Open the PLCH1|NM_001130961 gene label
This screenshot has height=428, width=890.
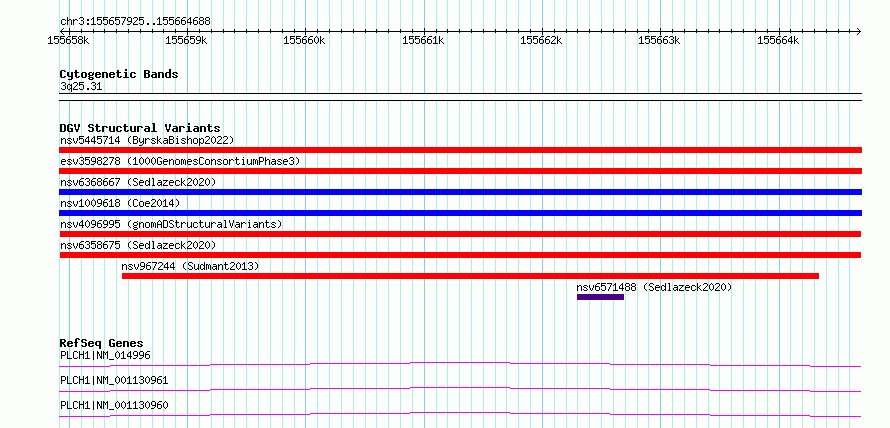114,380
